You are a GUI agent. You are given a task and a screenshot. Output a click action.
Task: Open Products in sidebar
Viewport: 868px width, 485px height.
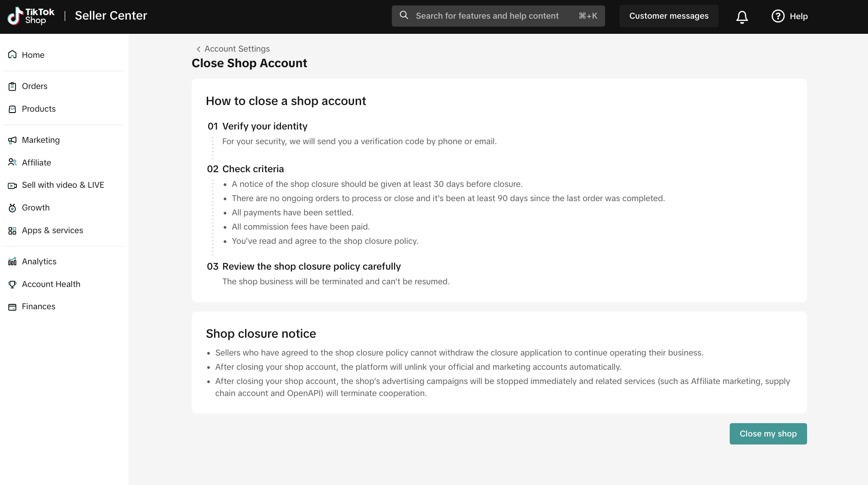[x=39, y=109]
